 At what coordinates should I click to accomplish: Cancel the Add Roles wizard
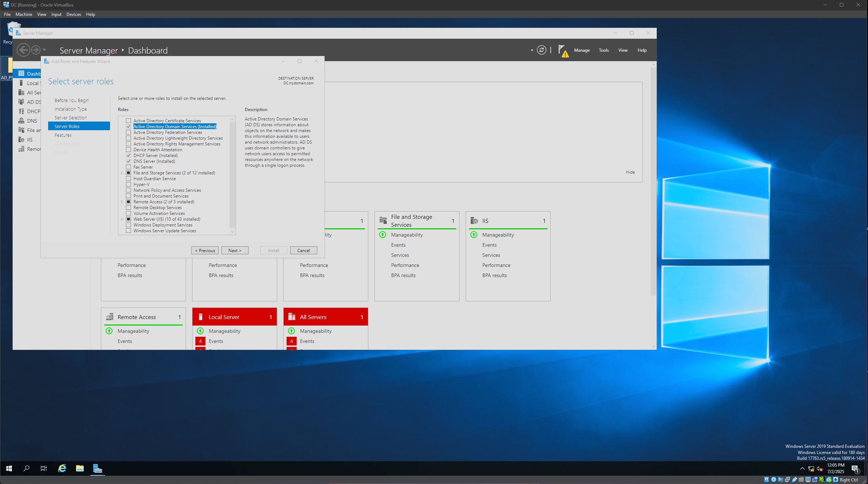304,250
